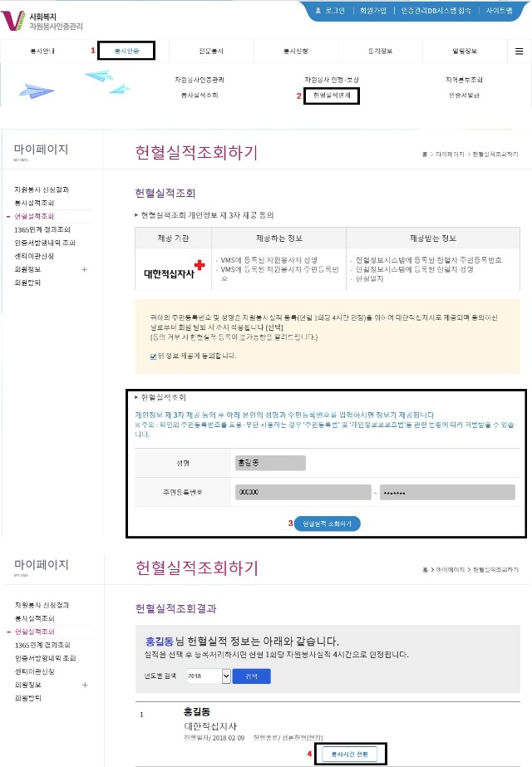This screenshot has width=532, height=767.
Task: Click the blue 검색 button
Action: (252, 676)
